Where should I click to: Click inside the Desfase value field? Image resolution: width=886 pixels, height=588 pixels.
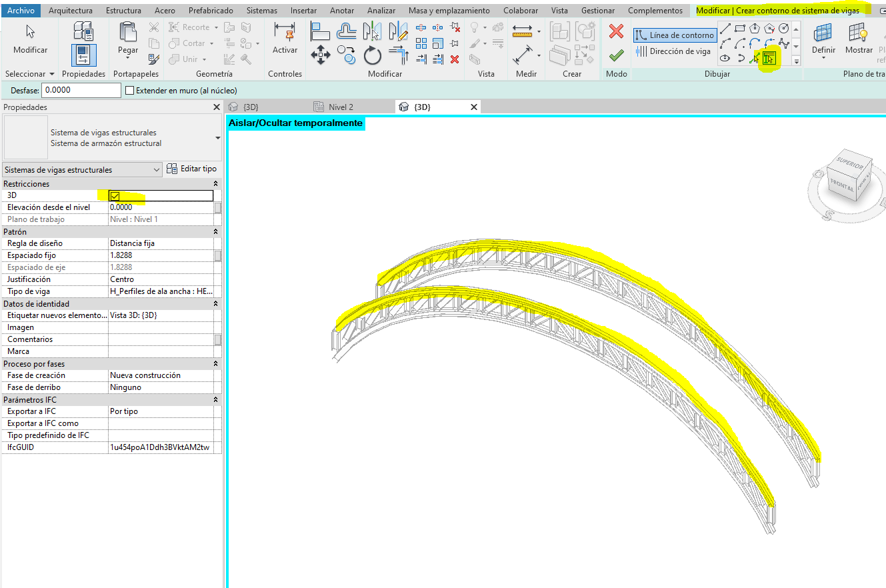coord(80,89)
